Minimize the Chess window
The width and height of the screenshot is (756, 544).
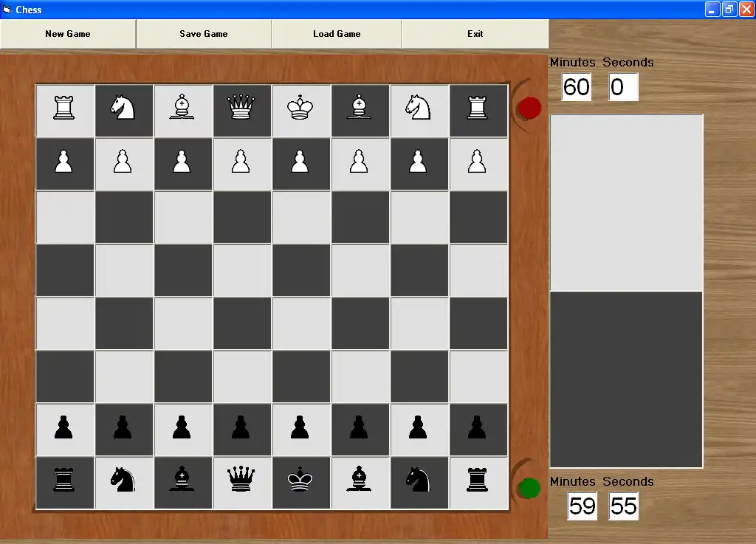tap(712, 9)
